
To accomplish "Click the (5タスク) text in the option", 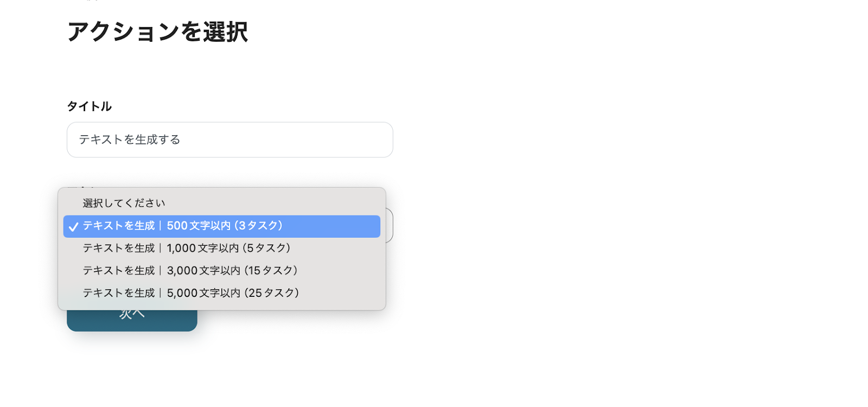I will [266, 249].
